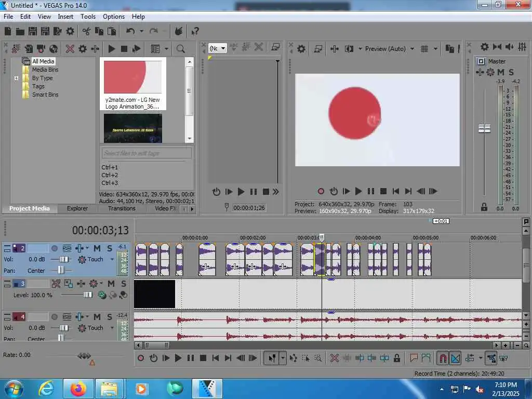Viewport: 532px width, 399px height.
Task: Click the Normal Edit Tool in timeline toolbar
Action: tap(272, 358)
